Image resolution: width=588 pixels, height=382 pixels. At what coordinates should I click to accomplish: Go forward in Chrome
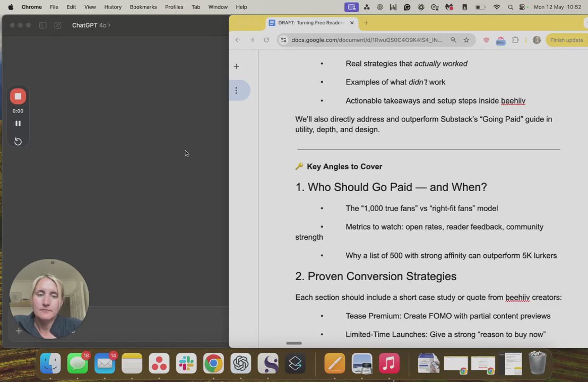pos(252,40)
